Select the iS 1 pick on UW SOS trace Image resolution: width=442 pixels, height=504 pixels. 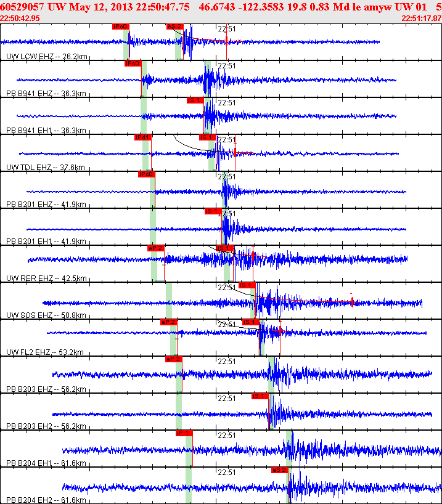[x=247, y=285]
